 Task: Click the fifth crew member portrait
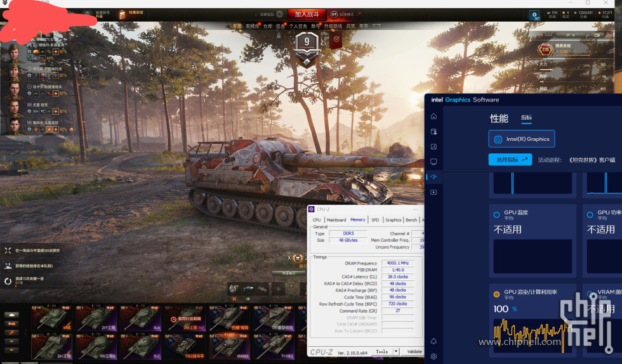click(x=14, y=126)
